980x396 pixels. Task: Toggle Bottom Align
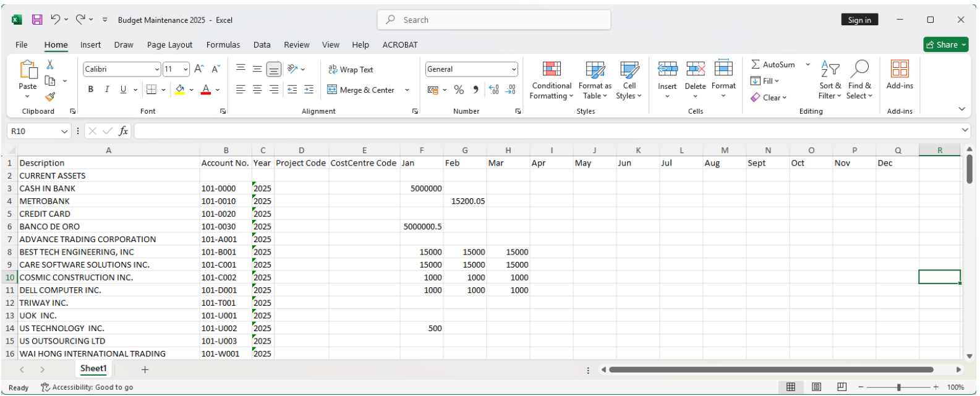(x=274, y=69)
